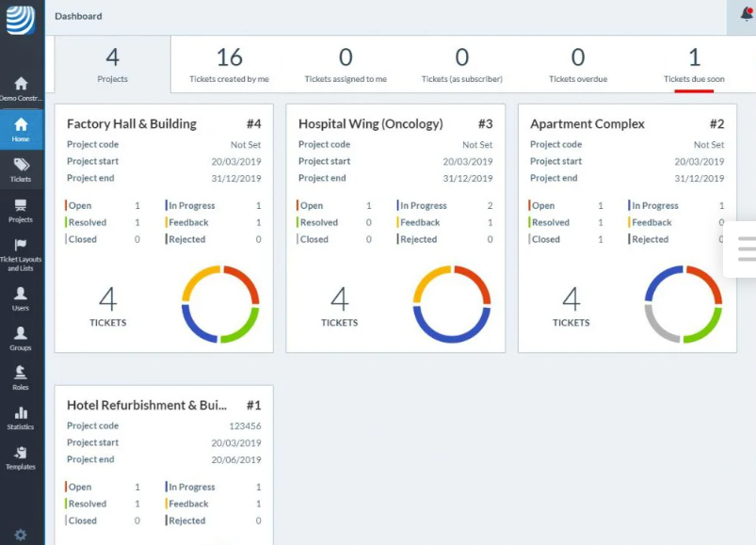Click the app logo at top left
Viewport: 756px width, 545px height.
21,19
